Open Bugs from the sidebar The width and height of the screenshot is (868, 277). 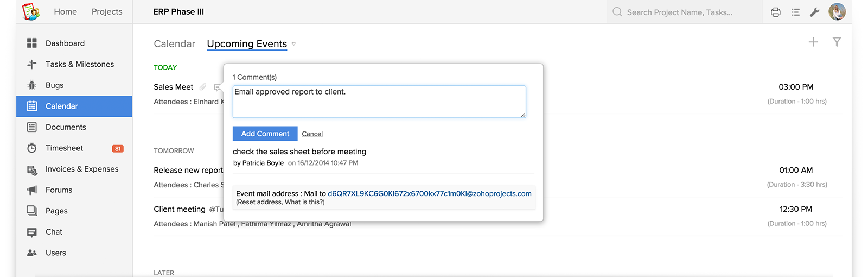54,85
